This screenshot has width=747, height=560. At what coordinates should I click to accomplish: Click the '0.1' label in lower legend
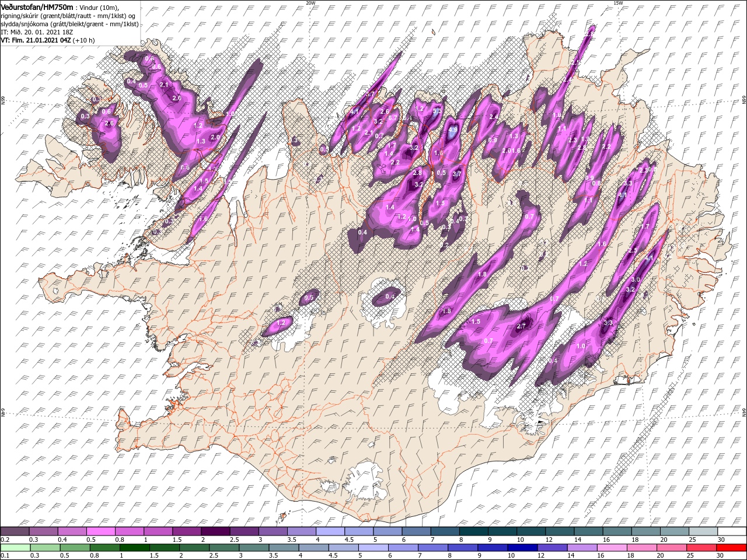5,555
